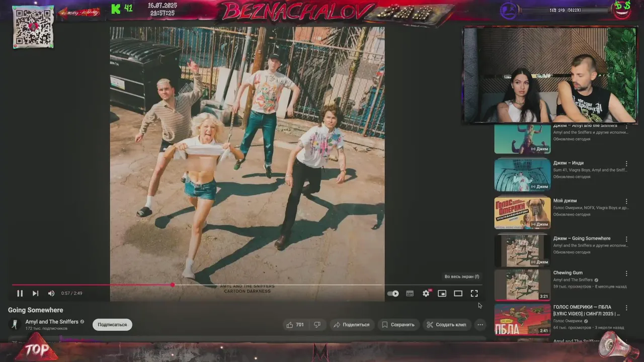Click the Создать клип button
The height and width of the screenshot is (362, 644).
[x=446, y=325]
